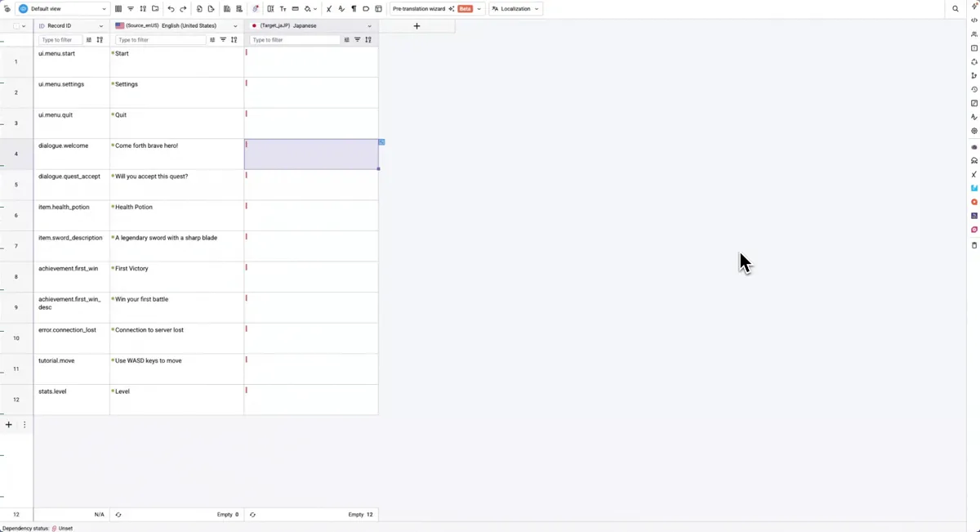Open the branch icon in right sidebar
This screenshot has height=532, width=980.
tap(974, 76)
